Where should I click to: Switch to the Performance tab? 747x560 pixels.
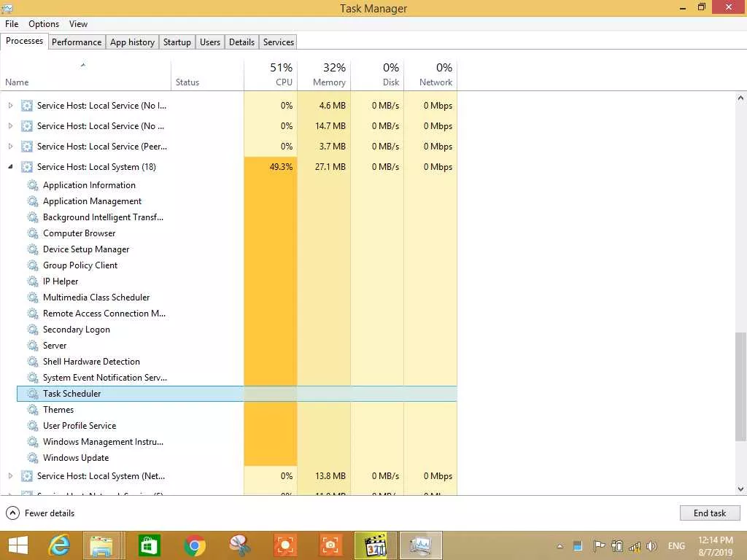(x=77, y=42)
